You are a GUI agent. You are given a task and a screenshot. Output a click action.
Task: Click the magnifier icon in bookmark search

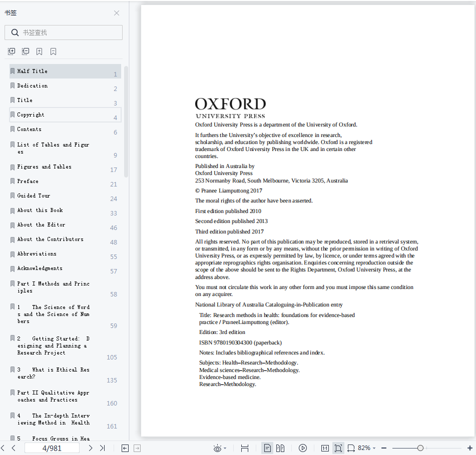[x=15, y=32]
